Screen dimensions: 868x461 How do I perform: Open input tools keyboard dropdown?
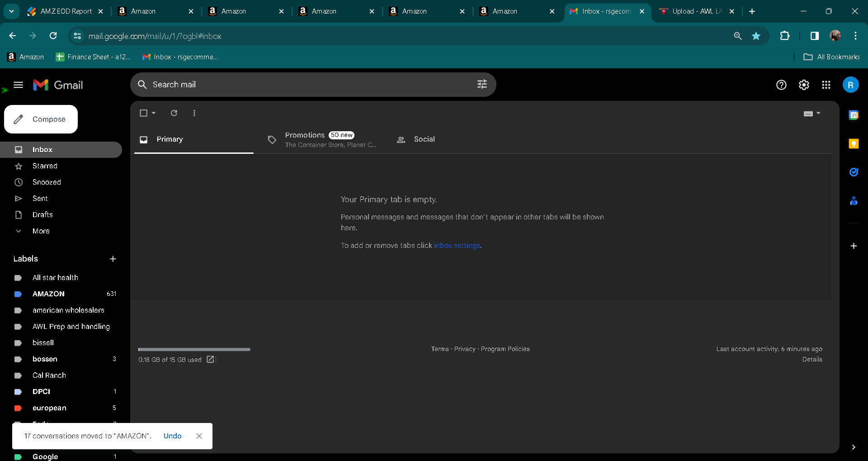coord(812,114)
